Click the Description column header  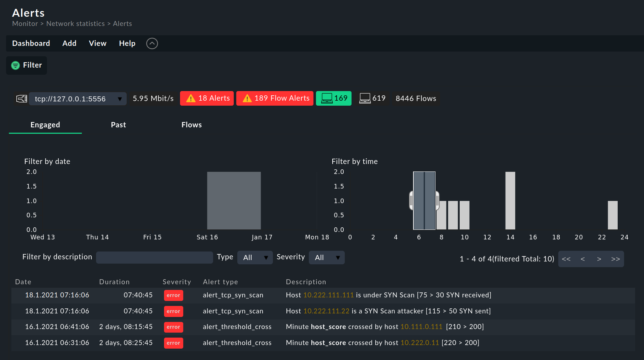point(306,282)
